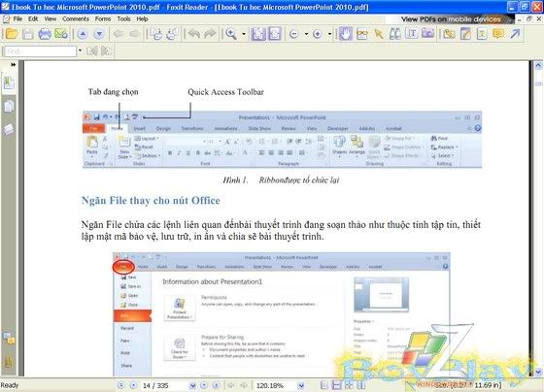Open search with binoculars icon
Screen dimensions: 544x392
pos(394,34)
